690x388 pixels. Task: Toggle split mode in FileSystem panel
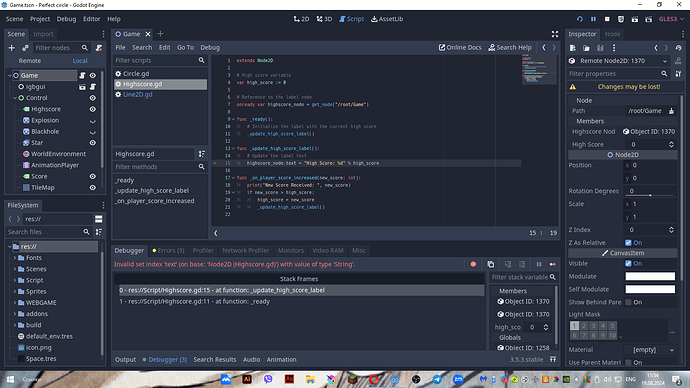(99, 219)
